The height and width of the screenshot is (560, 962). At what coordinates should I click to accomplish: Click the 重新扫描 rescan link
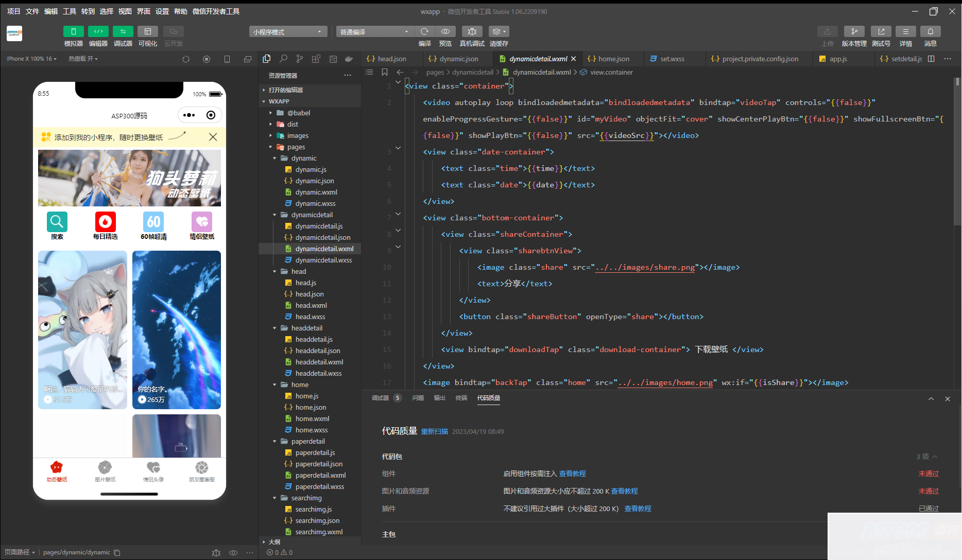434,432
